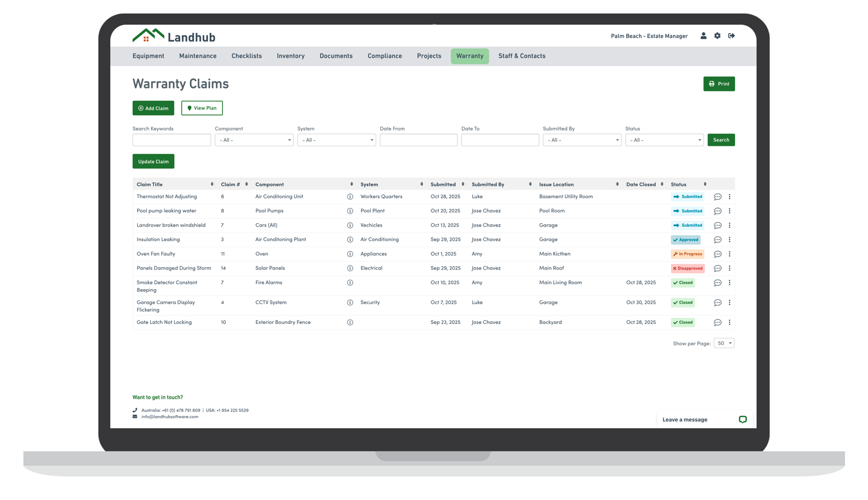Open the user profile icon
The width and height of the screenshot is (868, 500).
[x=703, y=36]
